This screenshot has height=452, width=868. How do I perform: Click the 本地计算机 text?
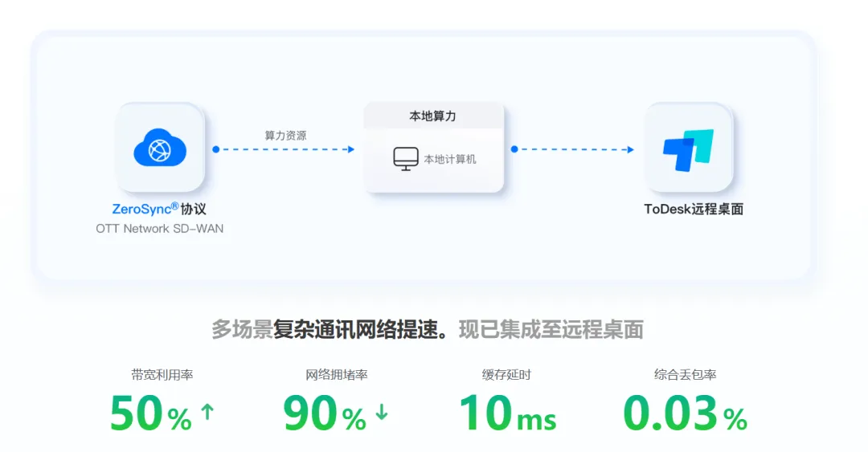click(x=450, y=159)
